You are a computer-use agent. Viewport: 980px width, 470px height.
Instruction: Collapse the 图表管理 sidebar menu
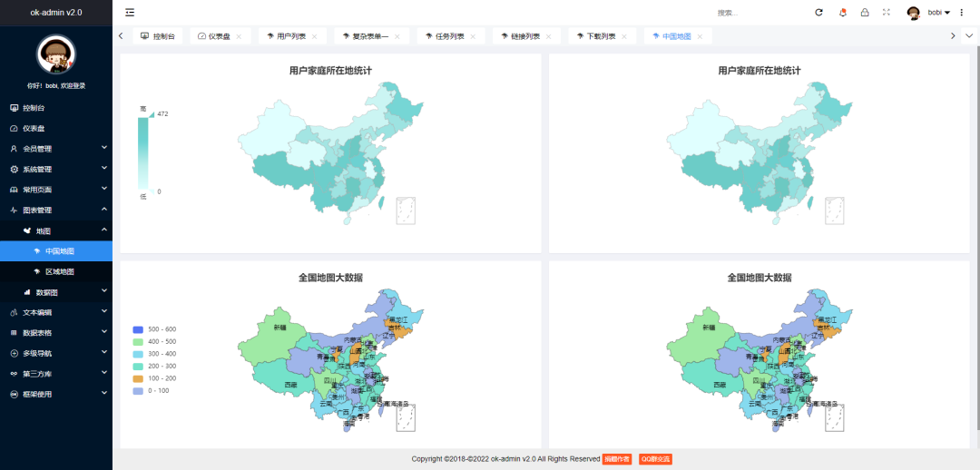click(56, 210)
